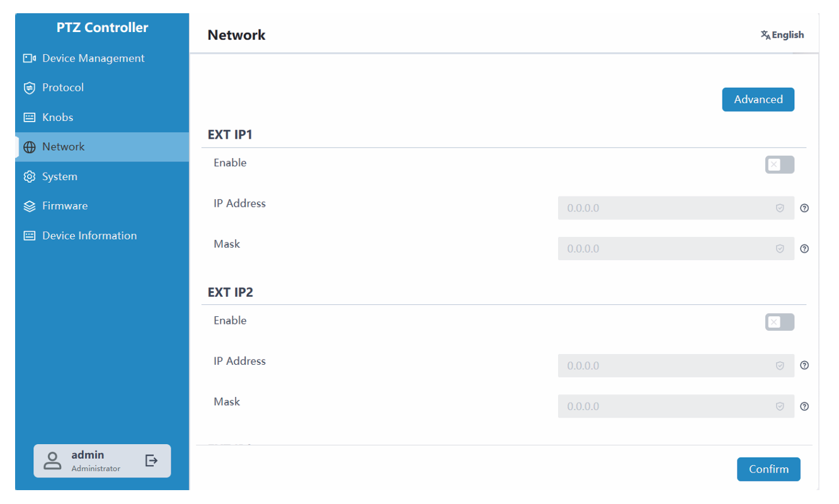Click the admin user avatar icon
839x504 pixels.
pyautogui.click(x=52, y=461)
